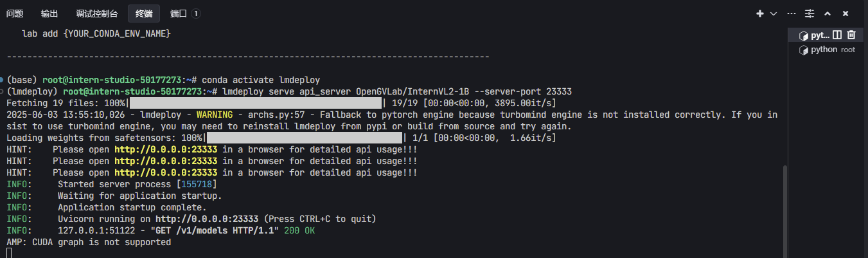The width and height of the screenshot is (868, 258).
Task: Split the active python terminal
Action: 837,35
